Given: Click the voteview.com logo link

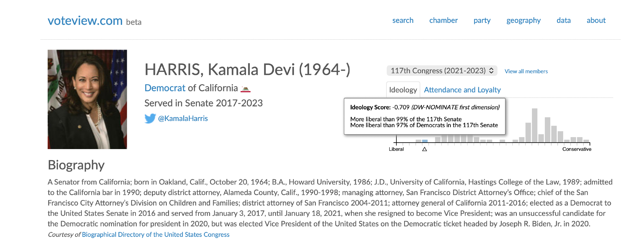Looking at the screenshot, I should (x=85, y=21).
